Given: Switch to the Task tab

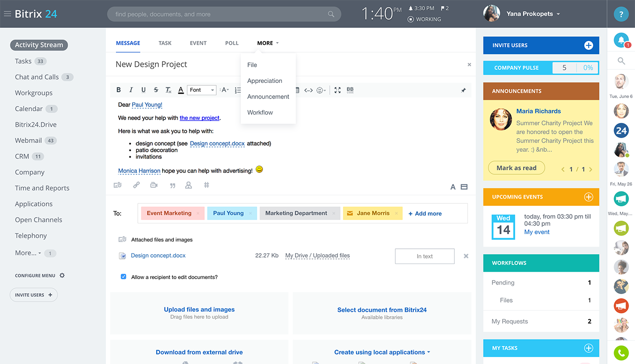Looking at the screenshot, I should click(165, 43).
